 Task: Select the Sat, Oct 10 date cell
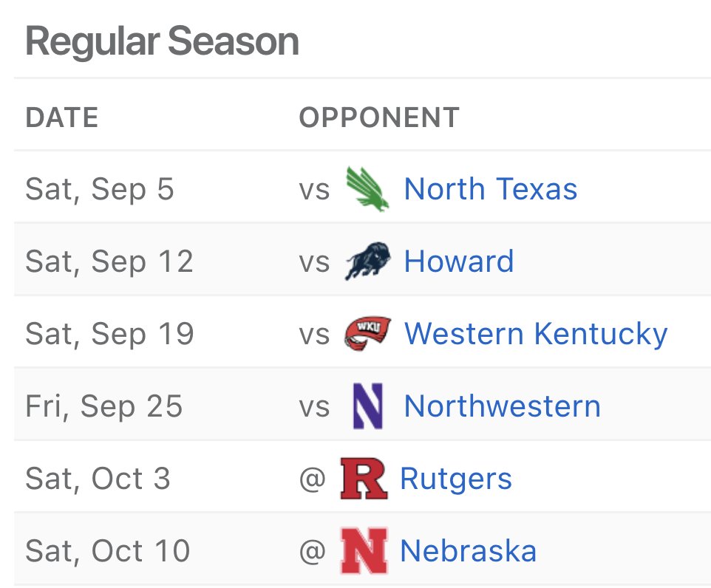(x=108, y=551)
